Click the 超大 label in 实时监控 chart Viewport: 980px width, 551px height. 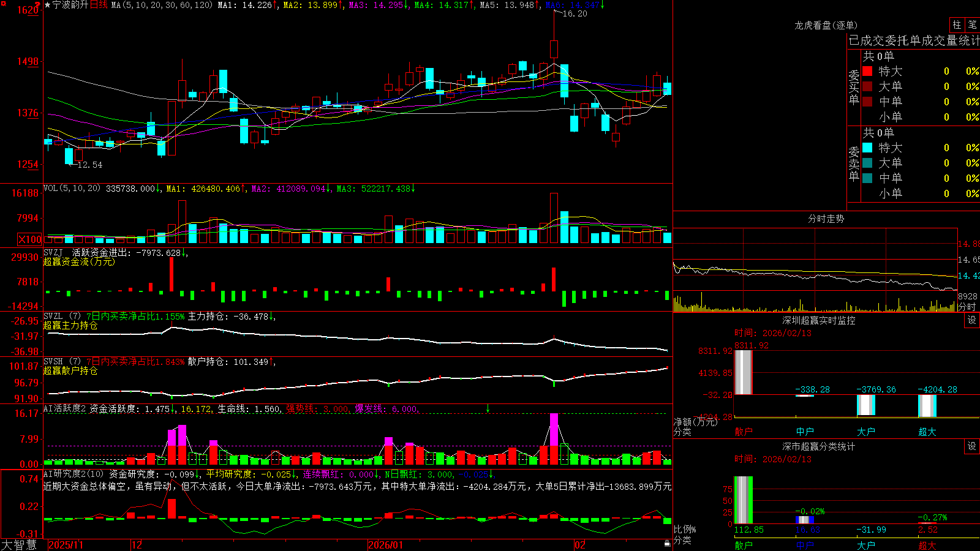[x=927, y=432]
